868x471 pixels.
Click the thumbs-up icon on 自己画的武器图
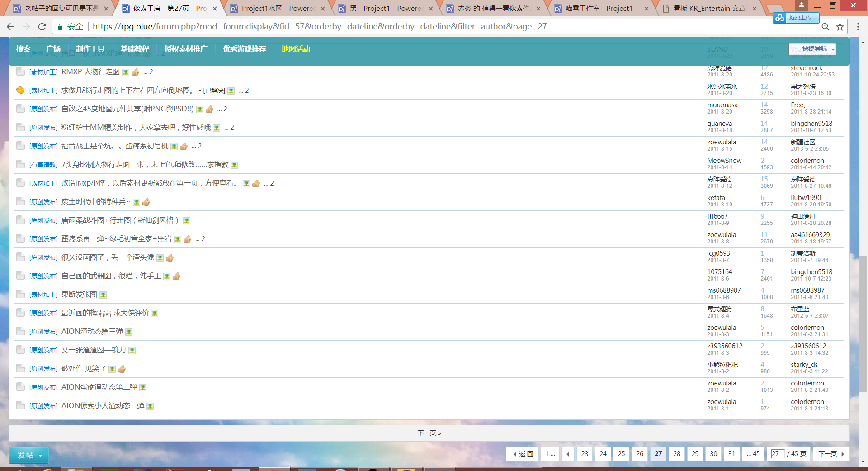(x=177, y=276)
